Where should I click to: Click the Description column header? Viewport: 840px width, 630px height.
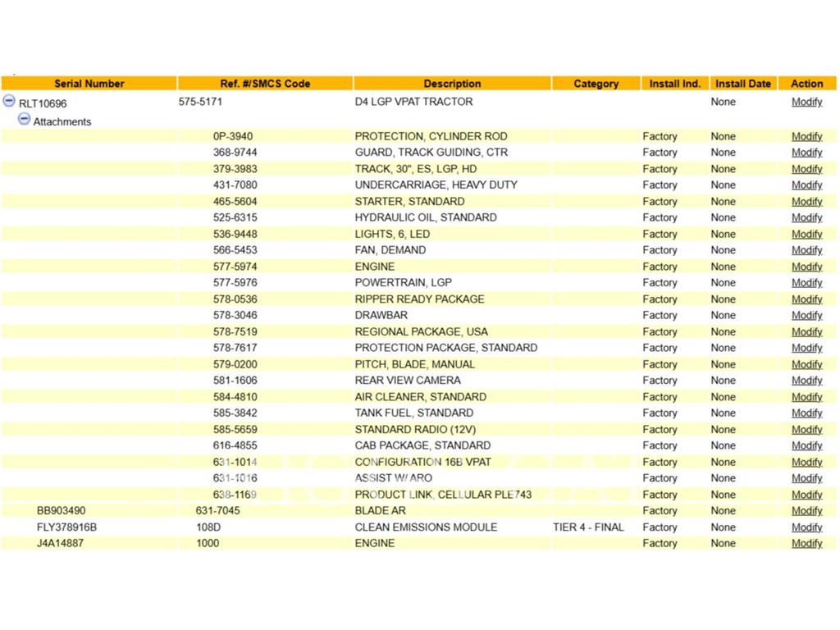tap(452, 84)
